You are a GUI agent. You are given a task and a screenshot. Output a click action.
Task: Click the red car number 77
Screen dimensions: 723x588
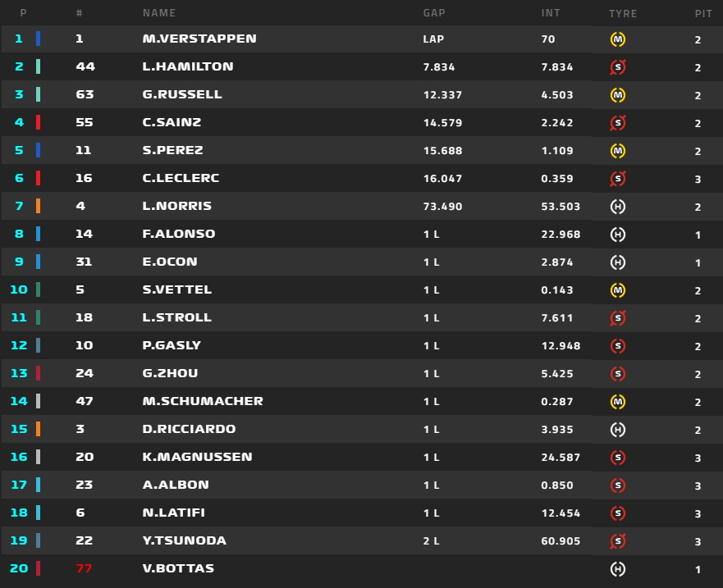coord(85,568)
